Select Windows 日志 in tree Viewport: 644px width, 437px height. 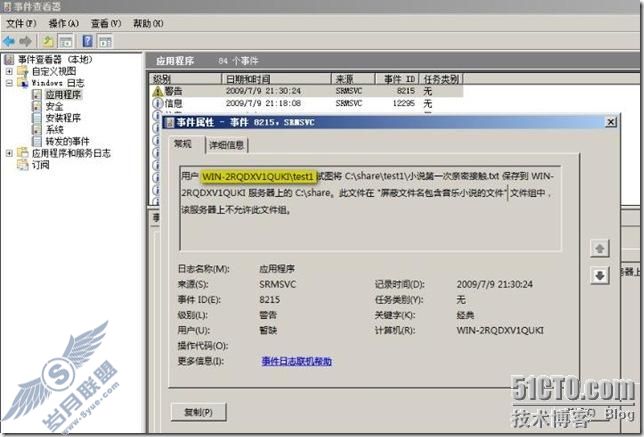58,83
